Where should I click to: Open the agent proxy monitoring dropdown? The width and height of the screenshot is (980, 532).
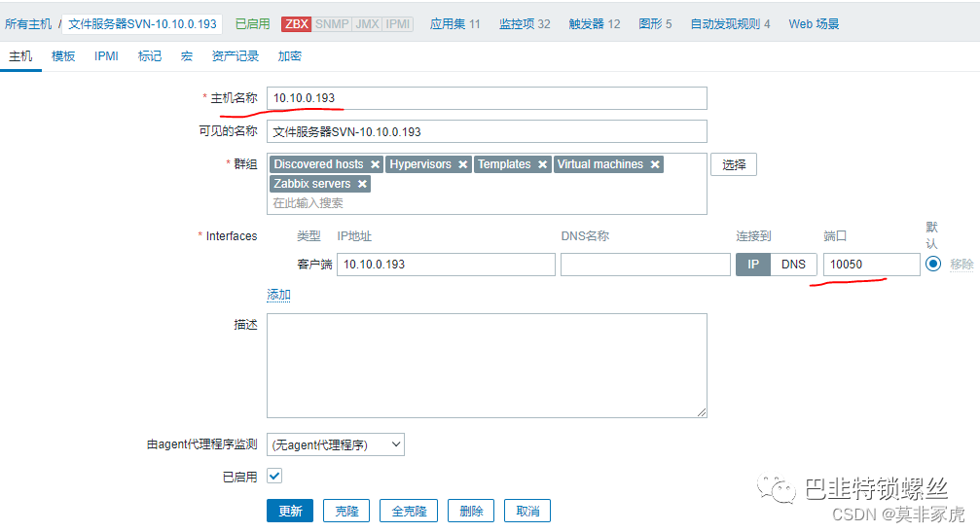click(336, 444)
